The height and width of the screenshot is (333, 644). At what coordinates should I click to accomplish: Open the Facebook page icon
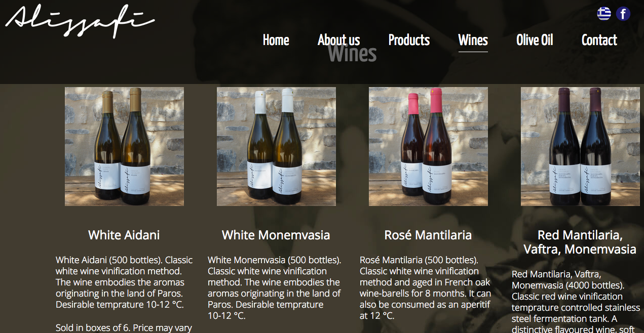click(x=623, y=14)
